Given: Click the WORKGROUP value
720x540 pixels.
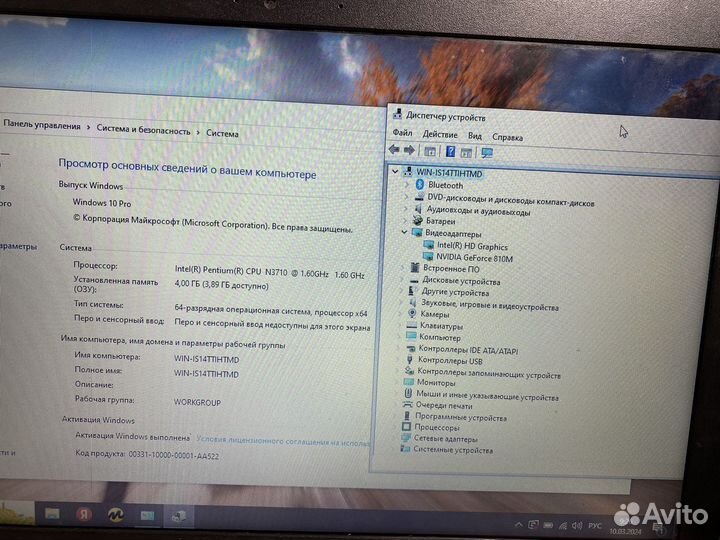Looking at the screenshot, I should point(197,402).
